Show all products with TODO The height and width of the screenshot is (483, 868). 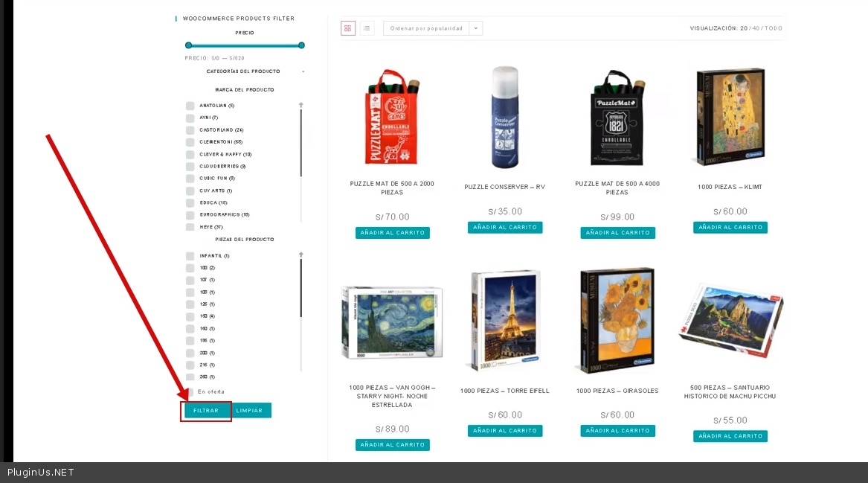point(774,28)
